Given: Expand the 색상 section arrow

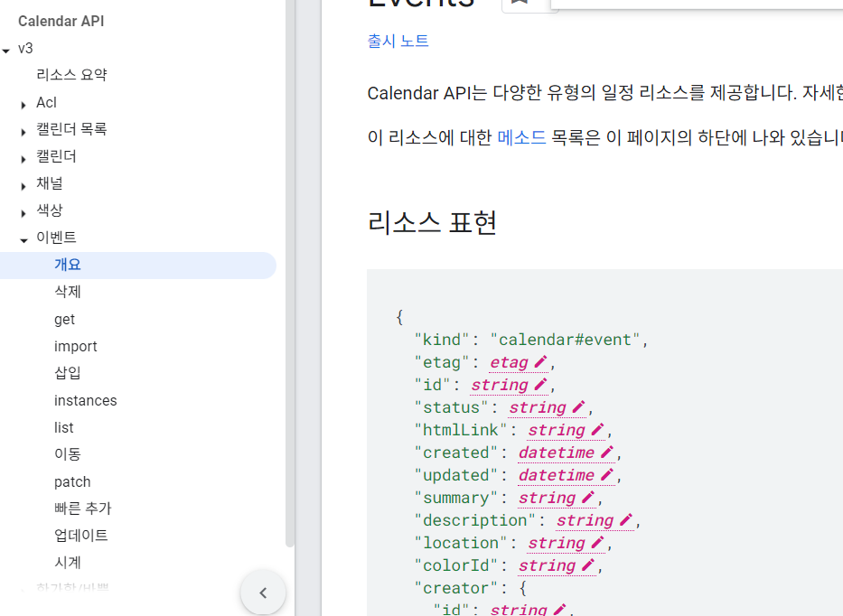Looking at the screenshot, I should coord(23,213).
